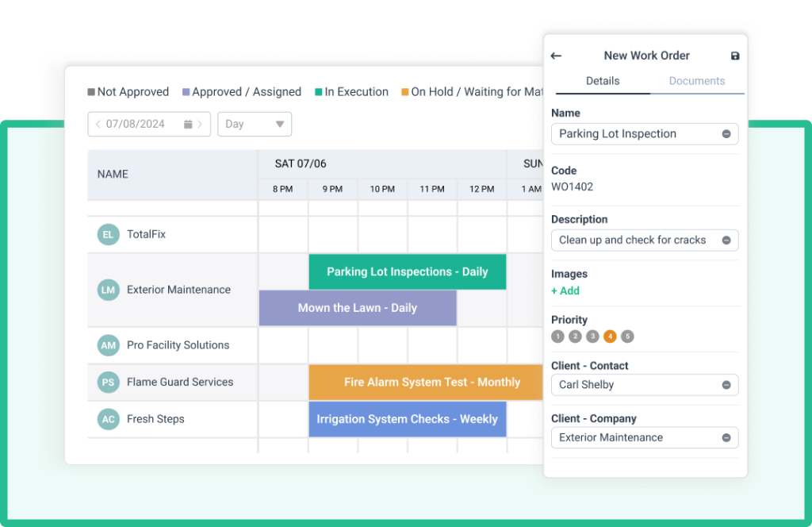
Task: Clear Carl Shelby from Client - Contact
Action: pyautogui.click(x=726, y=384)
